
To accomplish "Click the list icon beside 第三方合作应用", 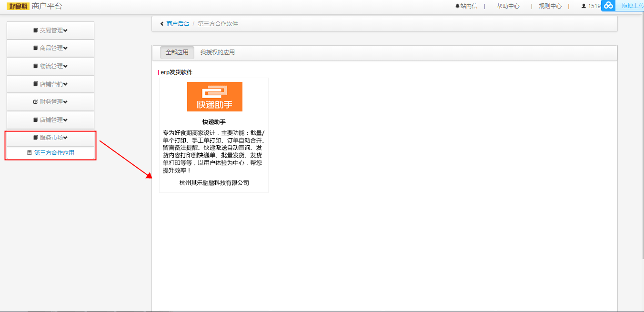I will click(x=30, y=153).
